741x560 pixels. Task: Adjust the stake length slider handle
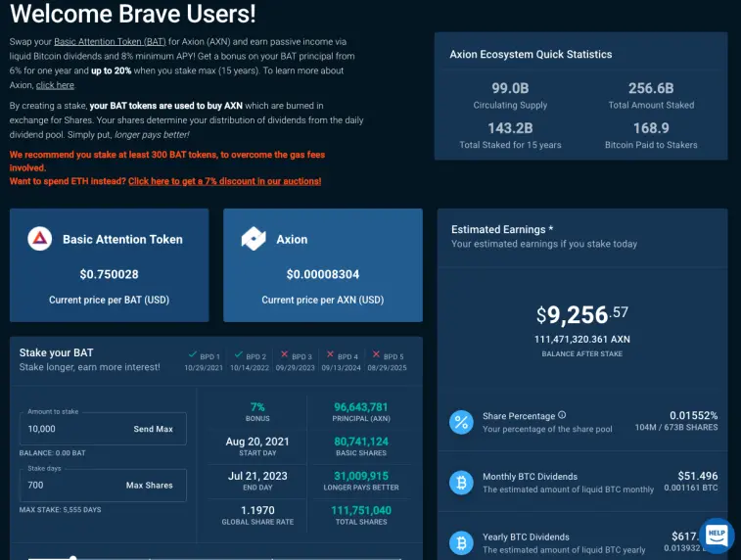coord(72,558)
